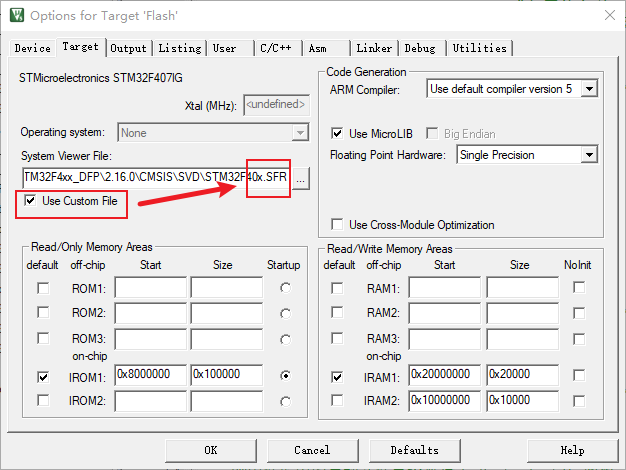The width and height of the screenshot is (626, 470).
Task: Check the IRAM2 default checkbox
Action: tap(339, 401)
